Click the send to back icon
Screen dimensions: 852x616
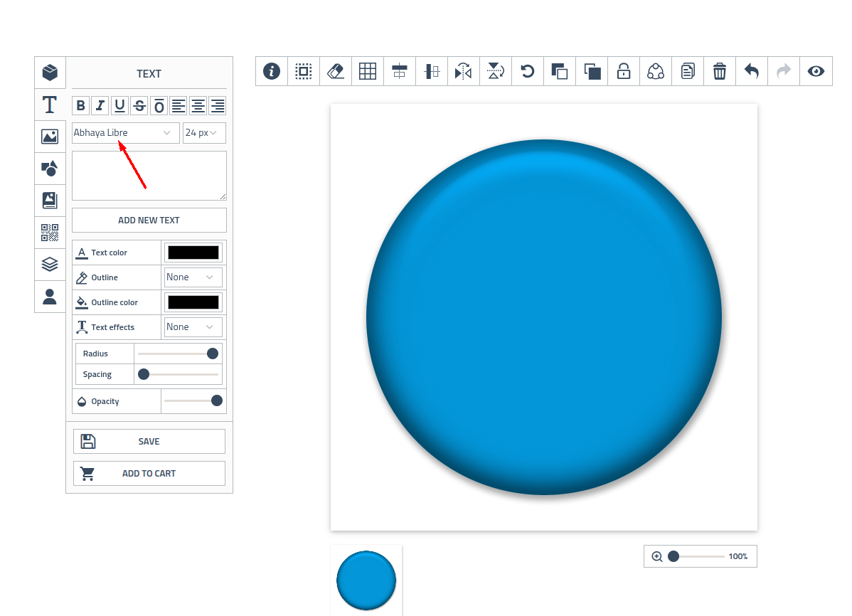(x=592, y=71)
